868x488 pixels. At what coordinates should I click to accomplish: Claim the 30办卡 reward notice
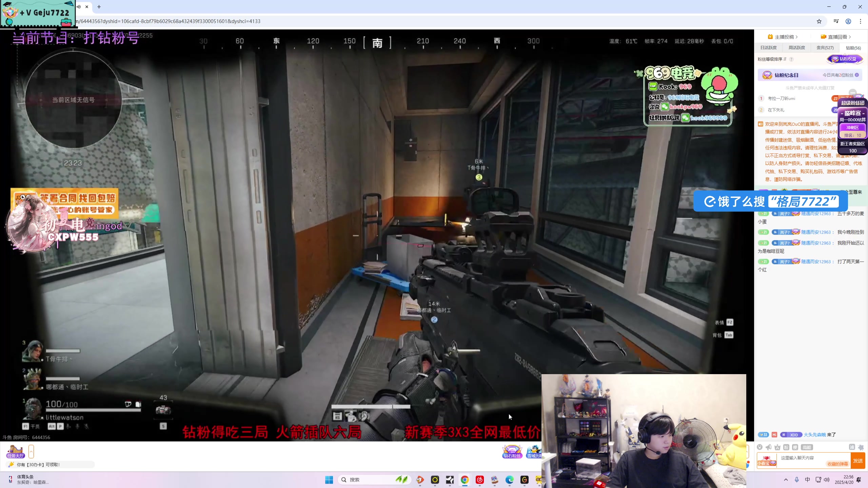(x=50, y=465)
